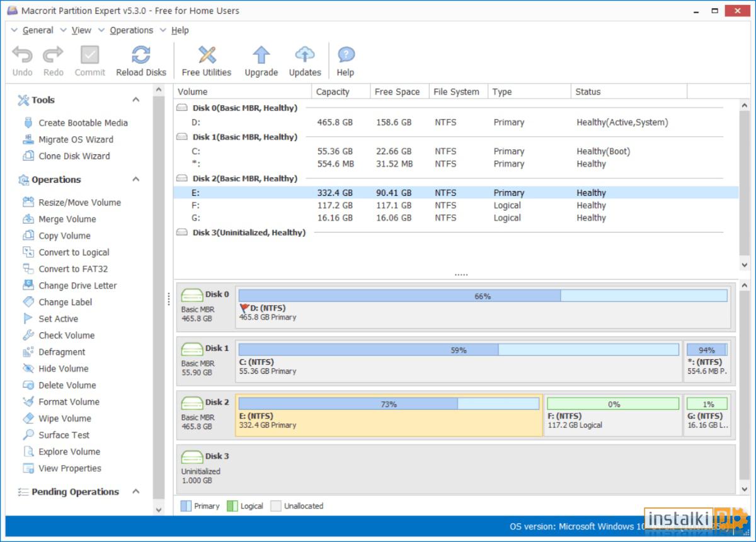Expand the Pending Operations section
Screen dimensions: 756x542
135,492
